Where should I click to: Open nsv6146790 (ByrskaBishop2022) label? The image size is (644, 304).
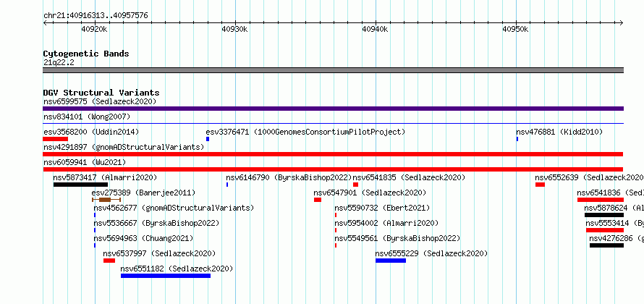coord(289,177)
